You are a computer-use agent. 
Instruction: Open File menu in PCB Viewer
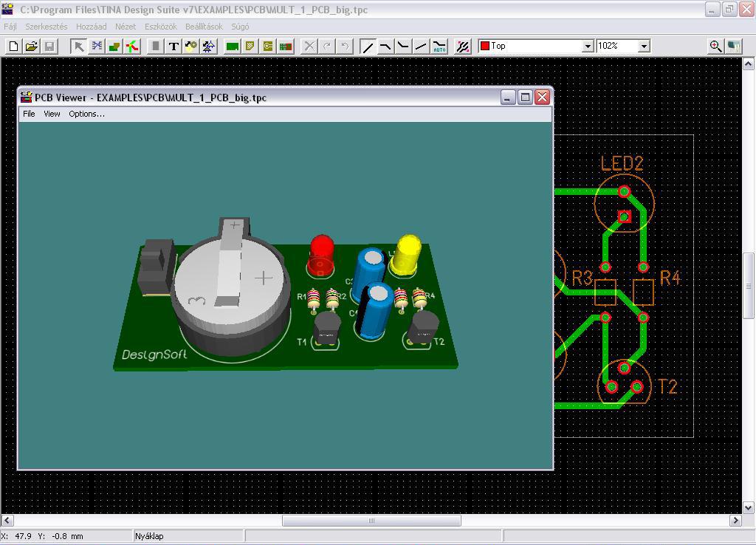coord(29,114)
